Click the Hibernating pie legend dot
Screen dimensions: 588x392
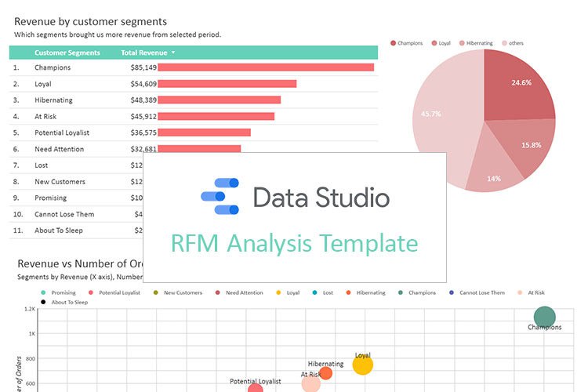(x=462, y=43)
